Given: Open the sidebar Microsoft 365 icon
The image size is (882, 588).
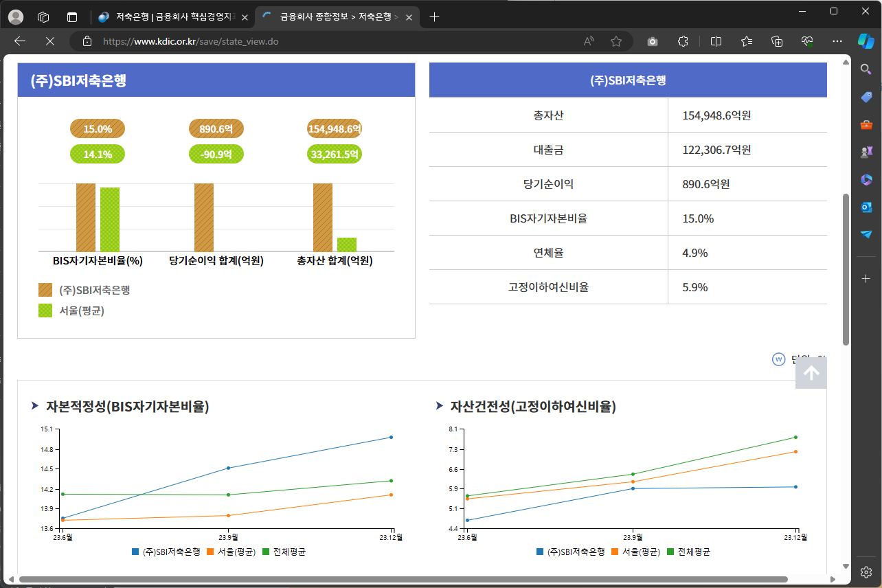Looking at the screenshot, I should click(x=866, y=179).
